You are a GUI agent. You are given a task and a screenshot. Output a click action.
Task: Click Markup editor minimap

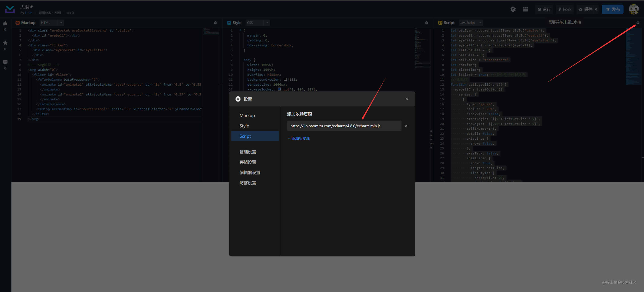211,31
